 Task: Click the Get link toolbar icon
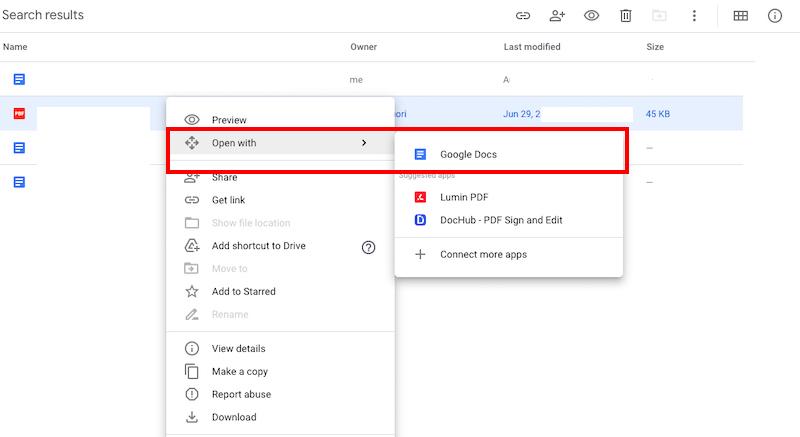(x=523, y=16)
